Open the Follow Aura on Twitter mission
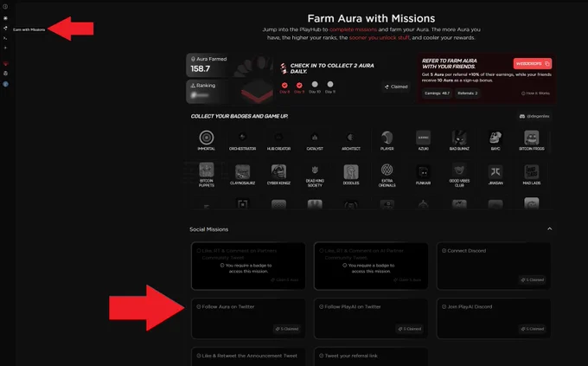Viewport: 588px width, 366px height. click(248, 318)
